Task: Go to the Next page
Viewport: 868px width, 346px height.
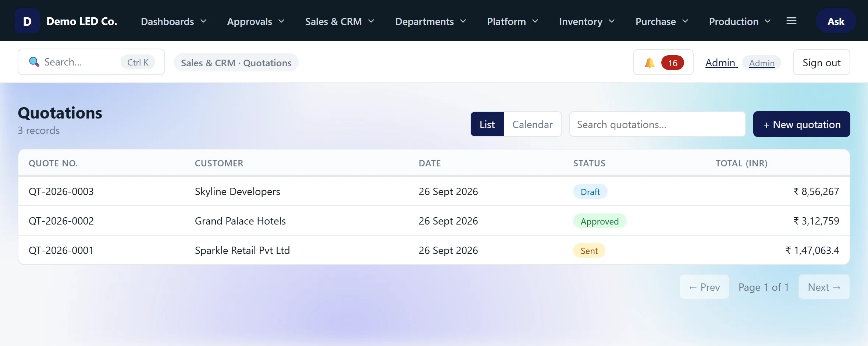Action: [824, 287]
